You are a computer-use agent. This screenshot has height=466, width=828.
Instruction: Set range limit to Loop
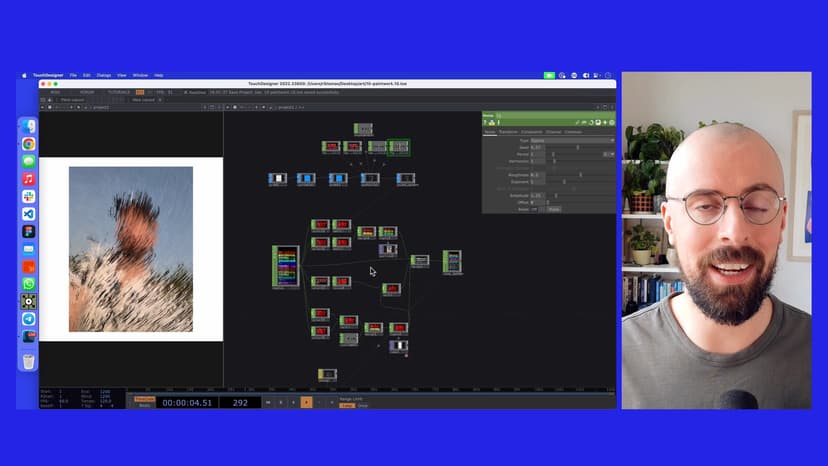pos(346,406)
